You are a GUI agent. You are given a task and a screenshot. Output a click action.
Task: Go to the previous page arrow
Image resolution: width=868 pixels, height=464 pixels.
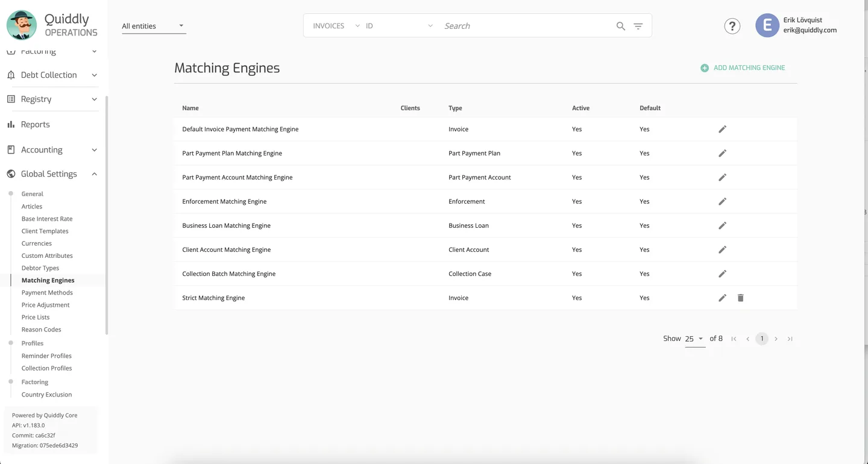(x=748, y=339)
